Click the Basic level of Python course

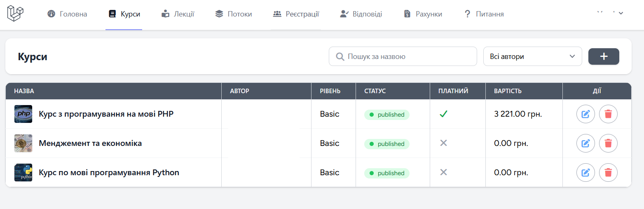(330, 172)
